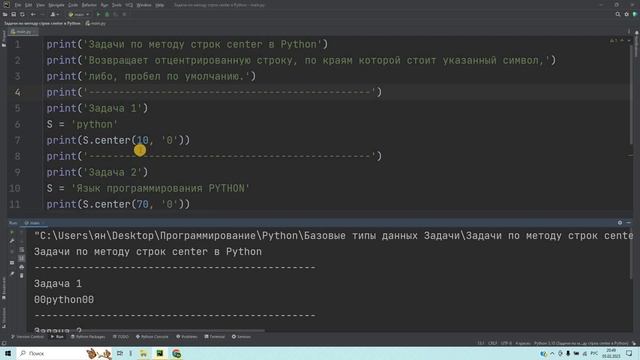The image size is (640, 360).
Task: Open IDE settings gear at top right
Action: click(627, 14)
